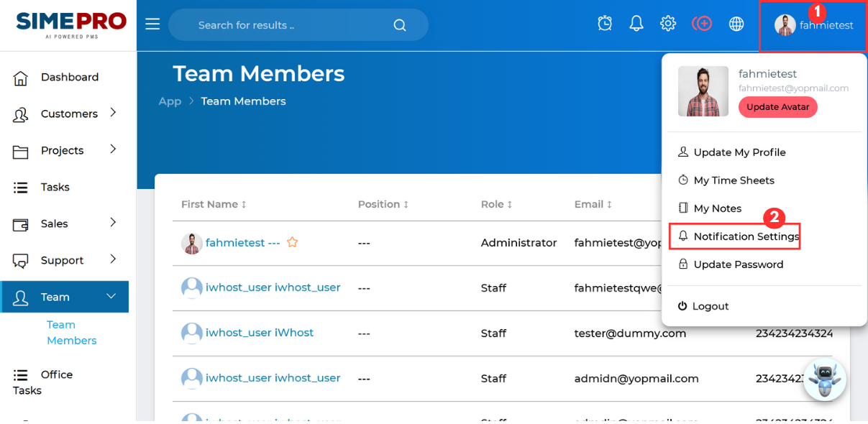Expand the Projects submenu arrow
The image size is (868, 424).
(x=113, y=149)
